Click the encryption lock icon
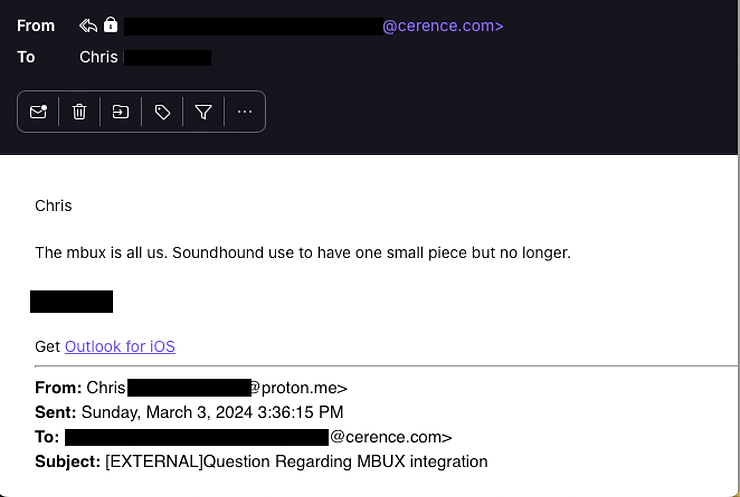Screen dimensions: 740x497 pyautogui.click(x=110, y=25)
